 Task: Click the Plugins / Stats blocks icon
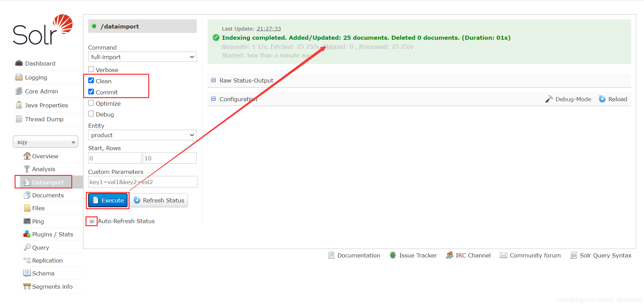pyautogui.click(x=27, y=234)
